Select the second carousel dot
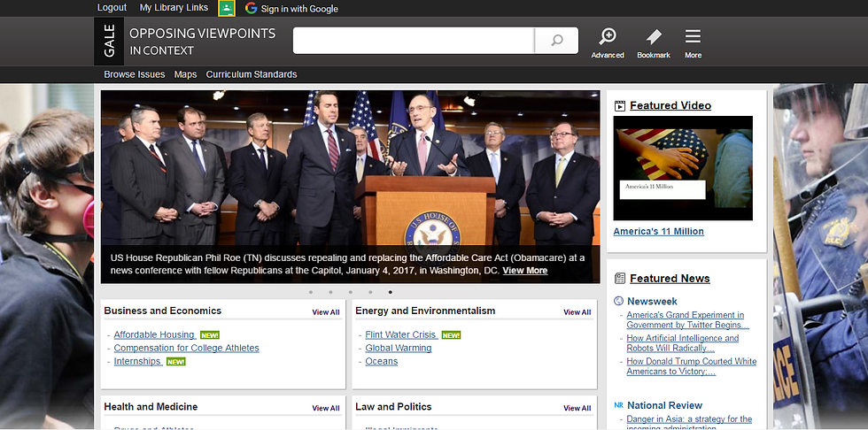The height and width of the screenshot is (430, 868). pyautogui.click(x=330, y=292)
